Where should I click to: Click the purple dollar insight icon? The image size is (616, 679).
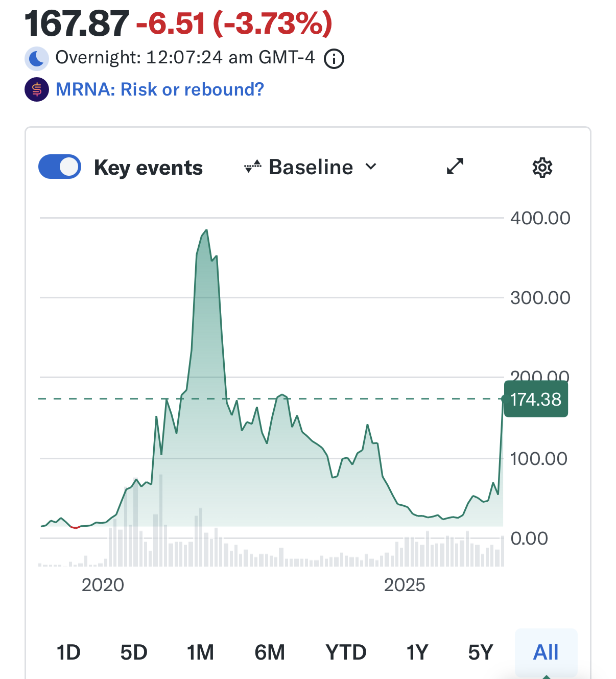tap(37, 89)
